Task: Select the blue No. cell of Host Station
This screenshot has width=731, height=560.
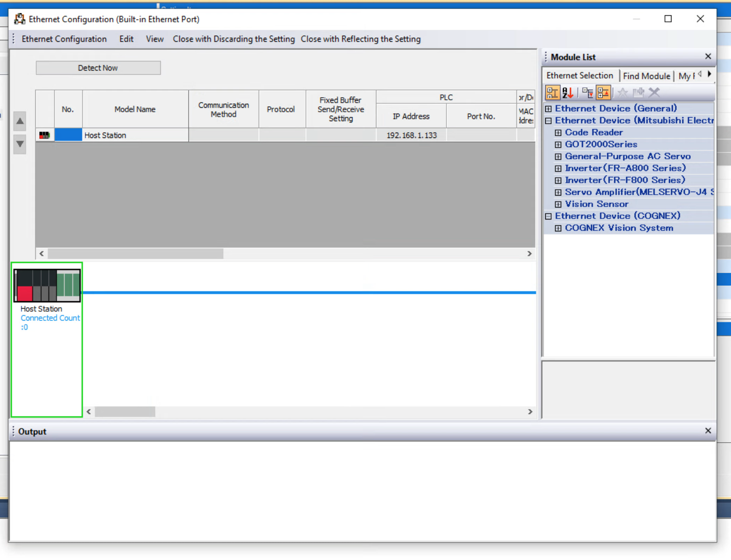Action: pyautogui.click(x=69, y=135)
